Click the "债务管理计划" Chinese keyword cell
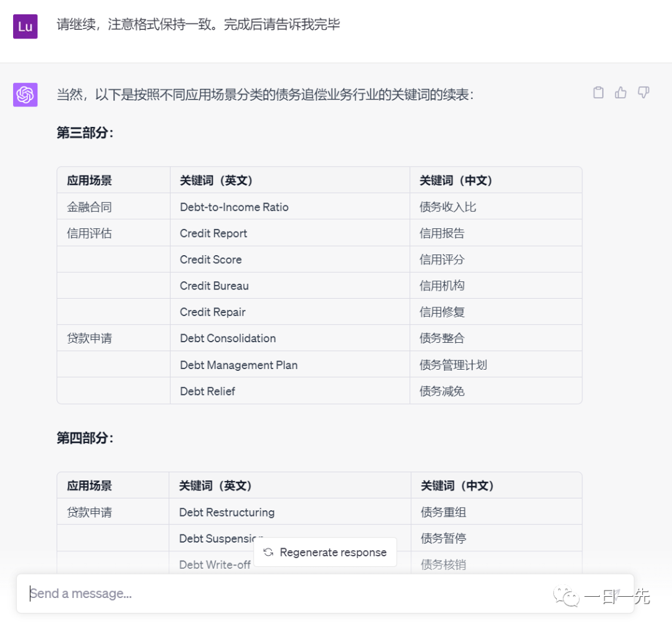The height and width of the screenshot is (626, 672). coord(453,365)
